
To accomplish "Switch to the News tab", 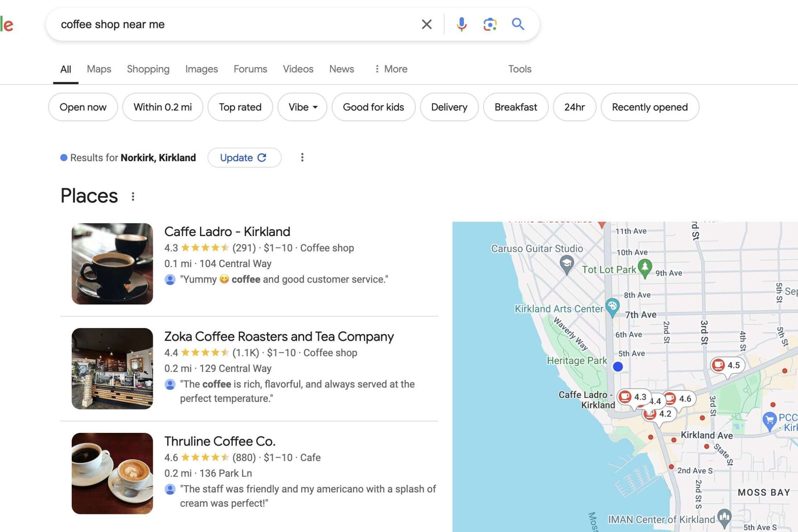I will pyautogui.click(x=341, y=69).
